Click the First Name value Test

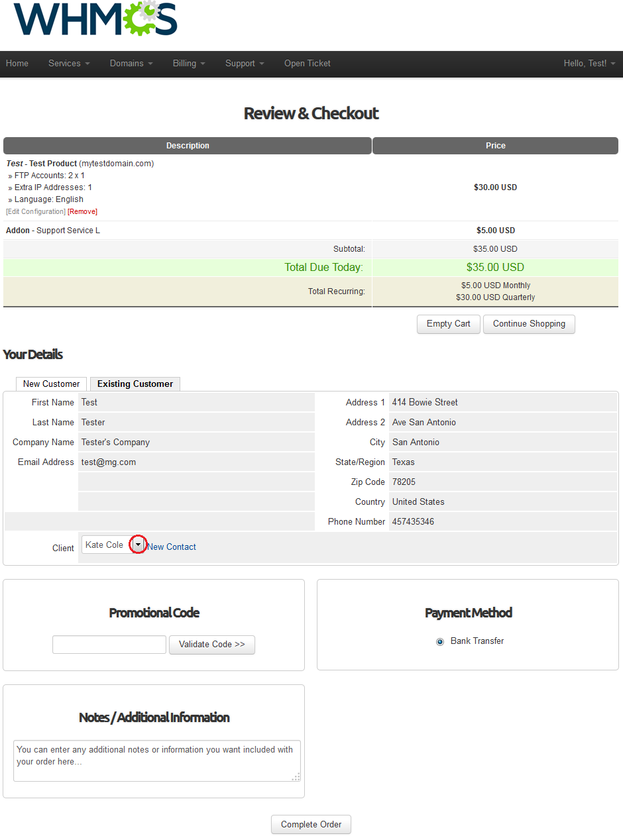point(89,402)
